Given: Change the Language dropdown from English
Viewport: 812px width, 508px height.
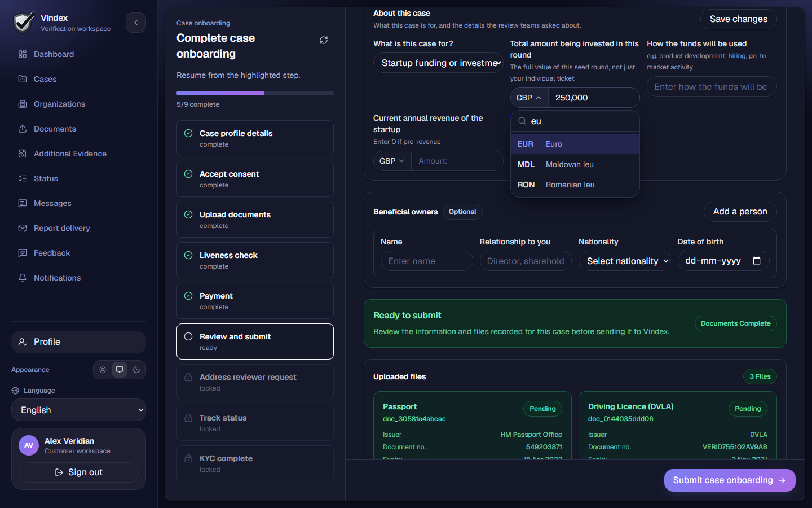Looking at the screenshot, I should tap(78, 410).
